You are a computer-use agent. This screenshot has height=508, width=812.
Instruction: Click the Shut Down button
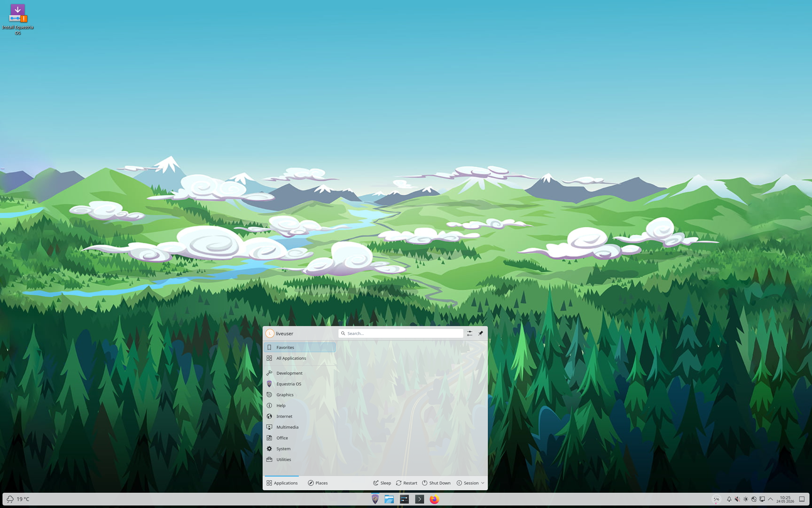pos(436,483)
